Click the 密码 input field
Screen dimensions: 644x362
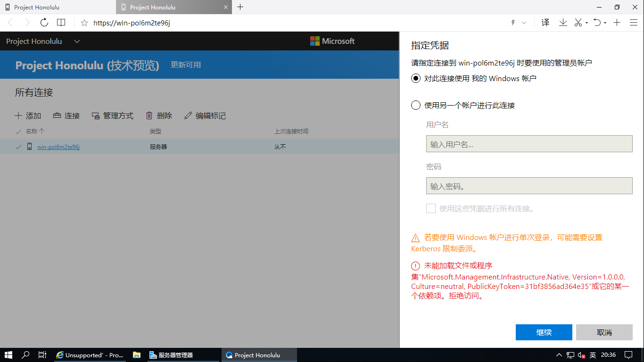tap(529, 186)
